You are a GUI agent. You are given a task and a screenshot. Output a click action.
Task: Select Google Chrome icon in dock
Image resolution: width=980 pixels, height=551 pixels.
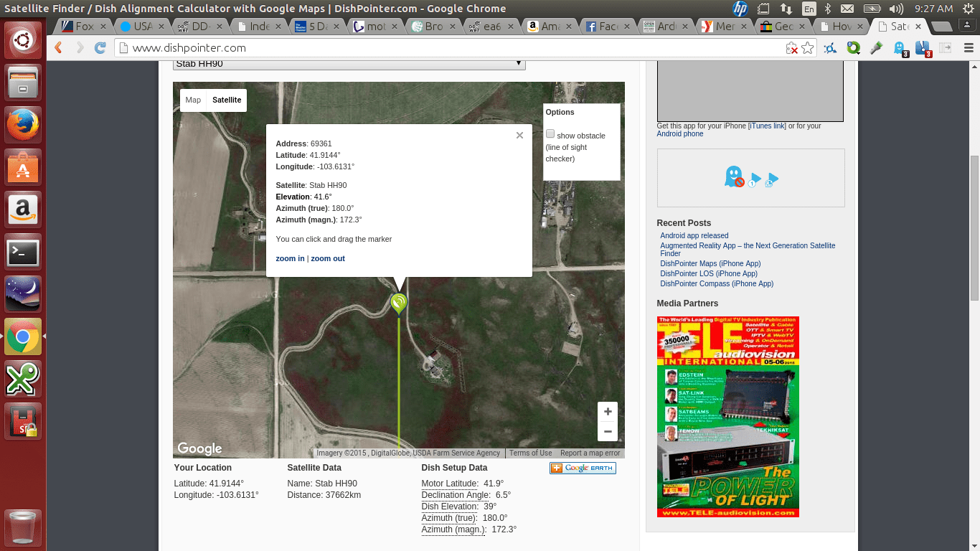tap(23, 336)
